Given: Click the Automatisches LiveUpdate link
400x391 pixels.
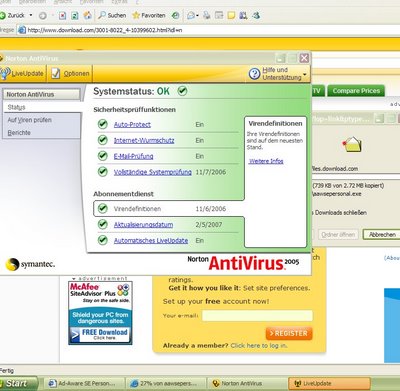Looking at the screenshot, I should click(151, 240).
